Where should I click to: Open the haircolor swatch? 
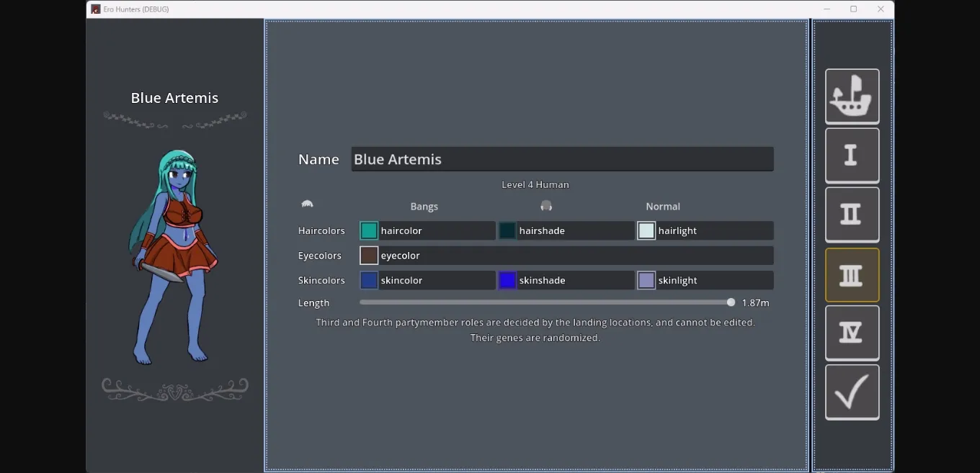pos(370,230)
